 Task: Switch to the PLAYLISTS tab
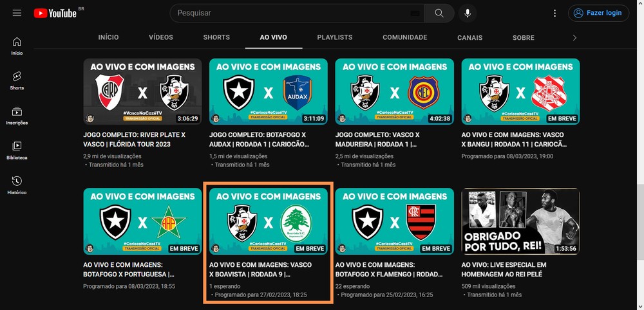(x=335, y=37)
